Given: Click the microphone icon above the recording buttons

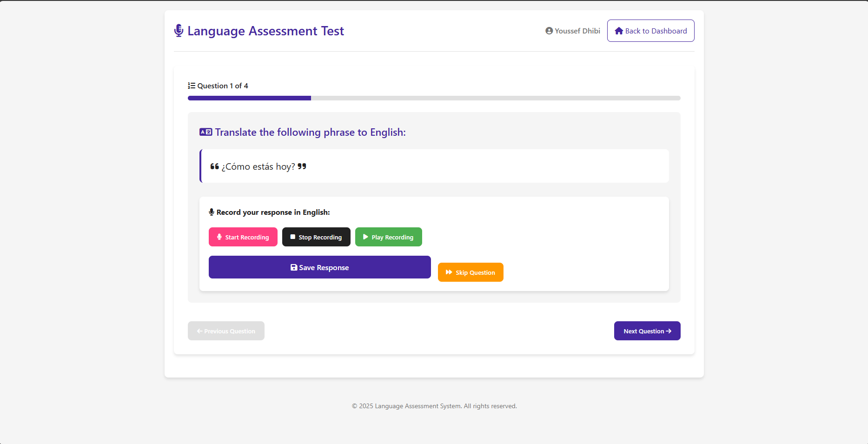Looking at the screenshot, I should tap(212, 212).
